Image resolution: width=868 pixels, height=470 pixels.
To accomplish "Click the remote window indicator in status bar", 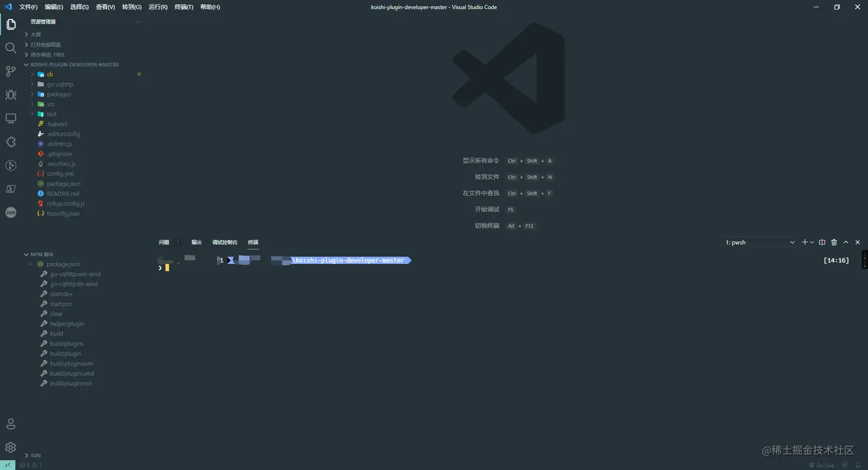I will (7, 465).
